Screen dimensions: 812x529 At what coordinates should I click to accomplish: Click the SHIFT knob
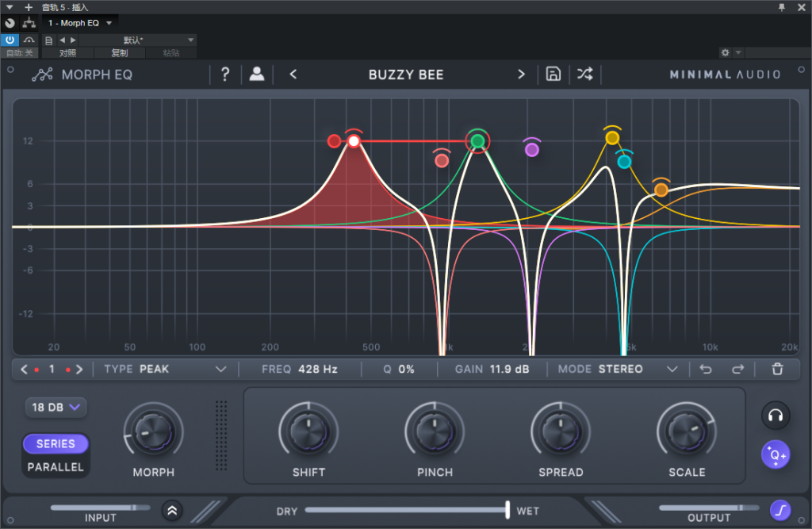pyautogui.click(x=308, y=431)
